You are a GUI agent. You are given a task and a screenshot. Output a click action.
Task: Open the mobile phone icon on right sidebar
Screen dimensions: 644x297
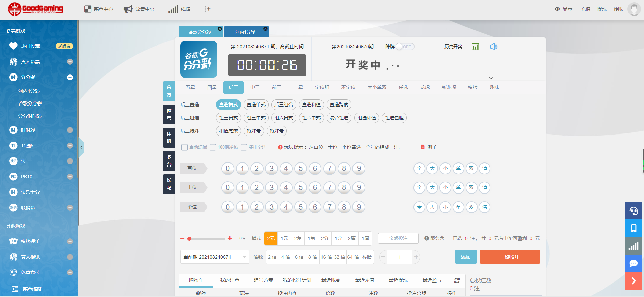point(634,229)
